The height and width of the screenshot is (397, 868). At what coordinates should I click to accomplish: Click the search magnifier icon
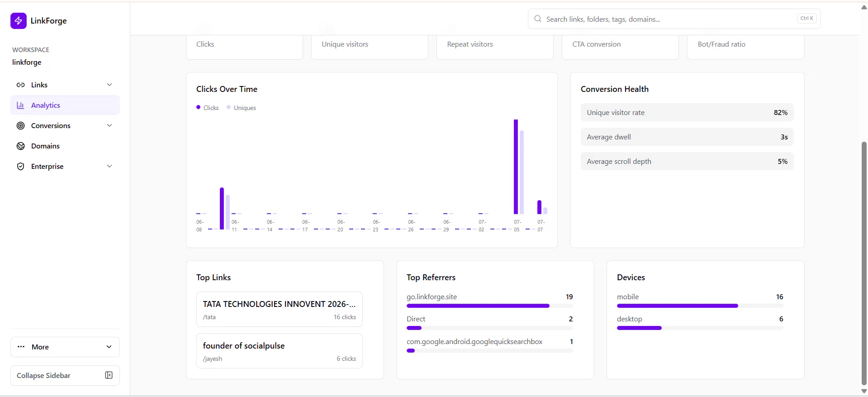(538, 19)
